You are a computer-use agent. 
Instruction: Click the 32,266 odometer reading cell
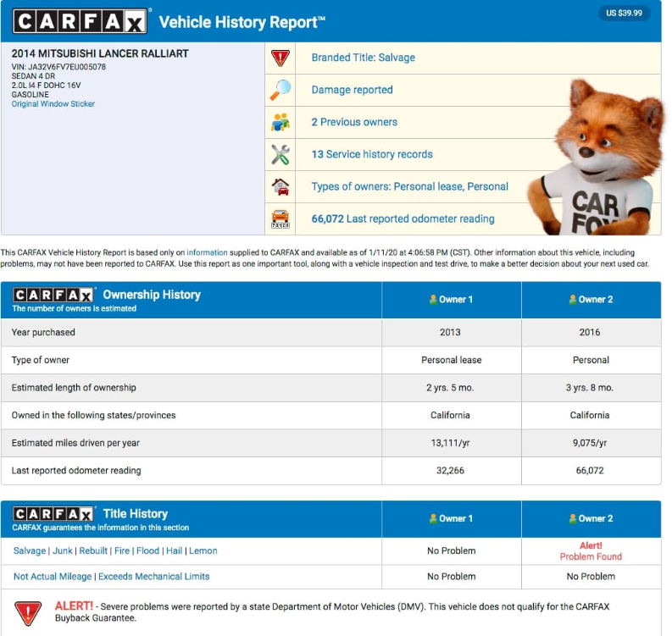[x=450, y=470]
